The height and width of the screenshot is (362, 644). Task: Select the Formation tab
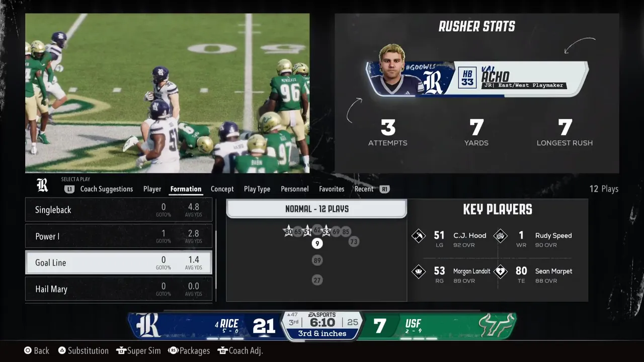coord(186,189)
